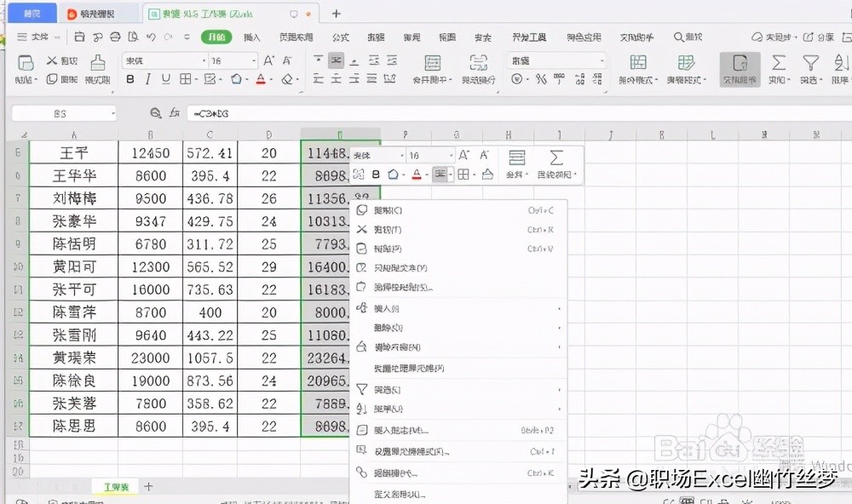This screenshot has height=504, width=852.
Task: Toggle ribbon Center horizontal alignment
Action: (x=337, y=79)
